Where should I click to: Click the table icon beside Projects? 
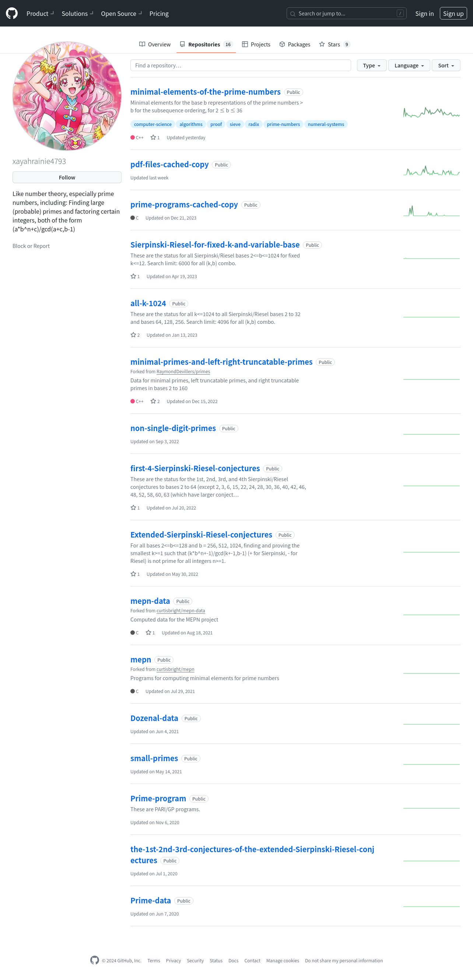[x=245, y=44]
